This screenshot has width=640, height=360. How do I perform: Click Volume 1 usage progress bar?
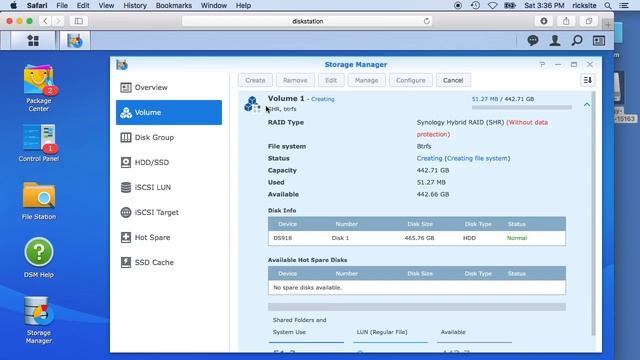pos(522,107)
